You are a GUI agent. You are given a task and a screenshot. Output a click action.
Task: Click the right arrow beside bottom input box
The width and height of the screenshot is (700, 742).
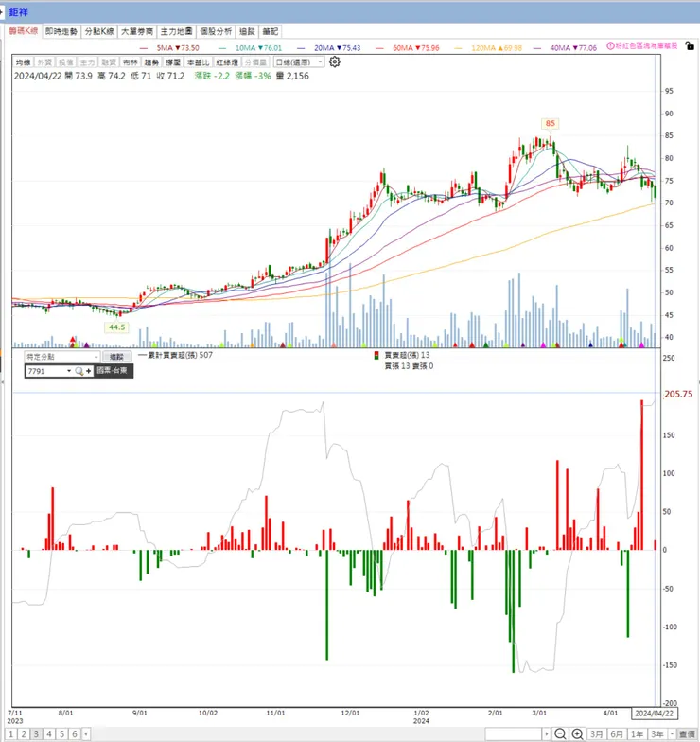[x=547, y=734]
